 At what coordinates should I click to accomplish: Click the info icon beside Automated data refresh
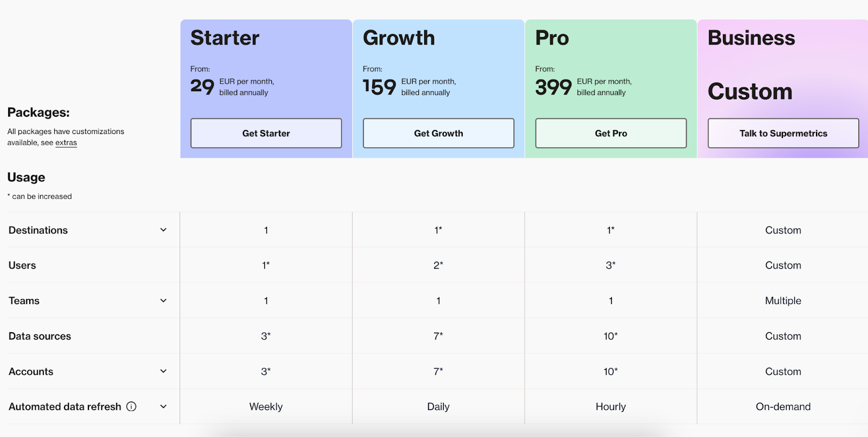(x=131, y=406)
